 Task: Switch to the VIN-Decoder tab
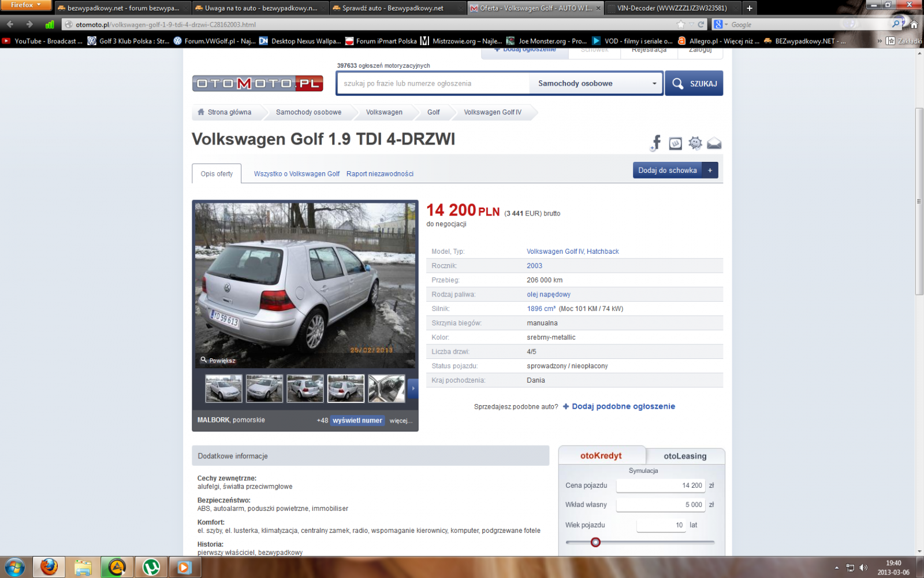pyautogui.click(x=672, y=8)
